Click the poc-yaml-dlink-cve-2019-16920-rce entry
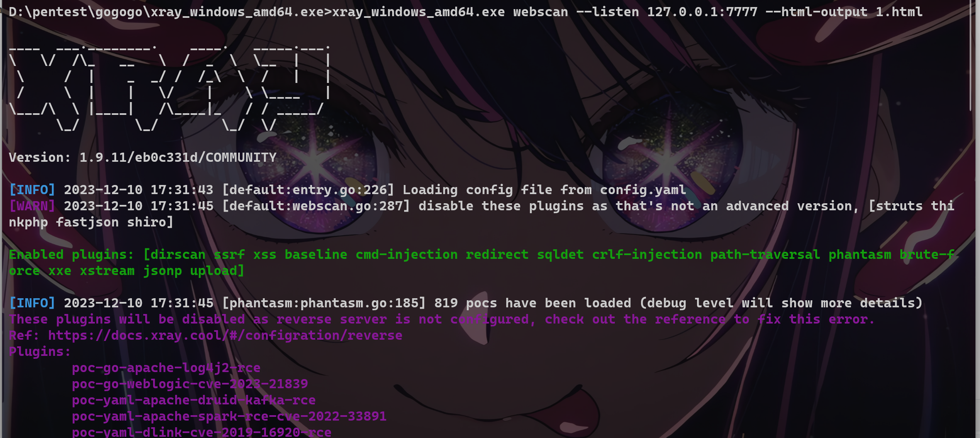The height and width of the screenshot is (438, 980). [x=202, y=431]
